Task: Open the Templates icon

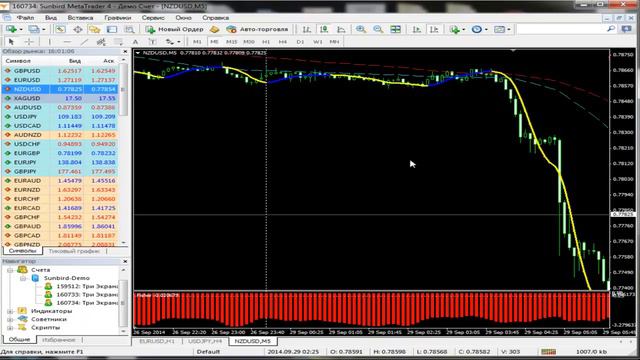Action: [499, 29]
